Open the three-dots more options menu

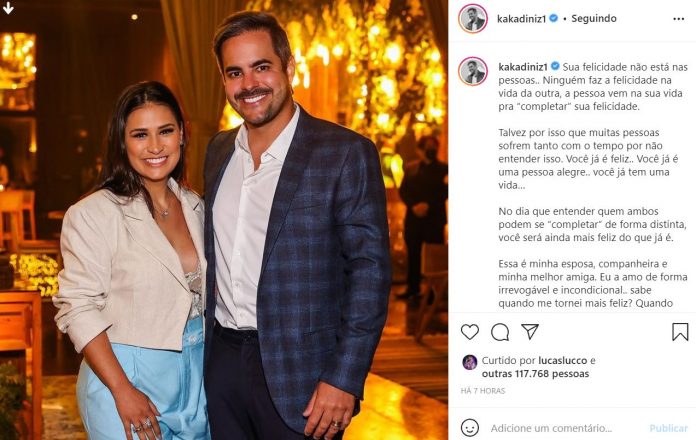pyautogui.click(x=678, y=19)
